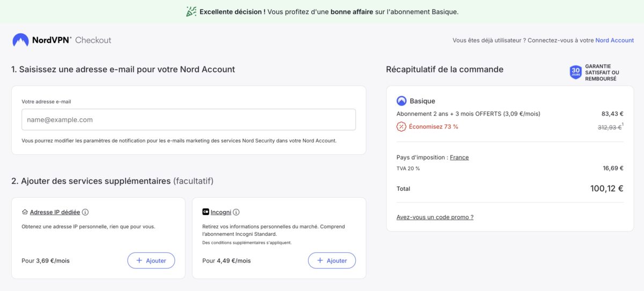Image resolution: width=644 pixels, height=291 pixels.
Task: Open info icon next to Incogni
Action: coord(236,212)
